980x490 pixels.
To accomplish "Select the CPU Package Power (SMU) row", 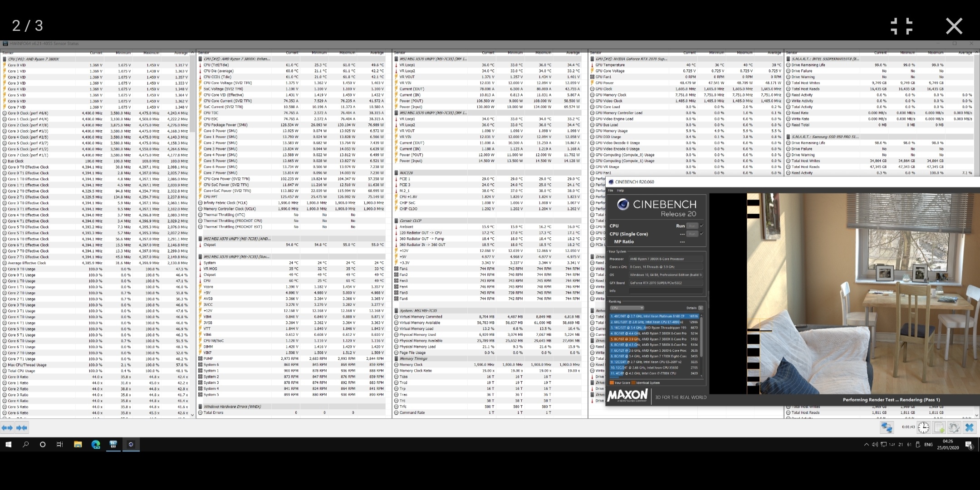I will point(292,125).
